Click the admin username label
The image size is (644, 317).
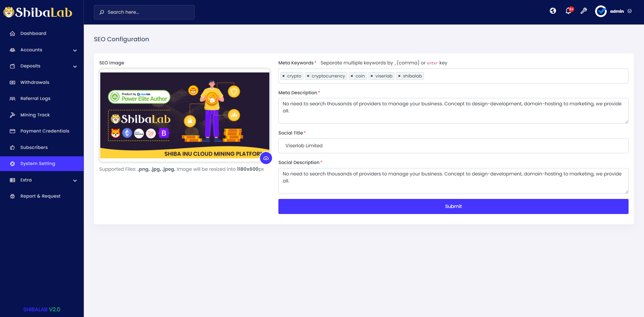(x=617, y=11)
